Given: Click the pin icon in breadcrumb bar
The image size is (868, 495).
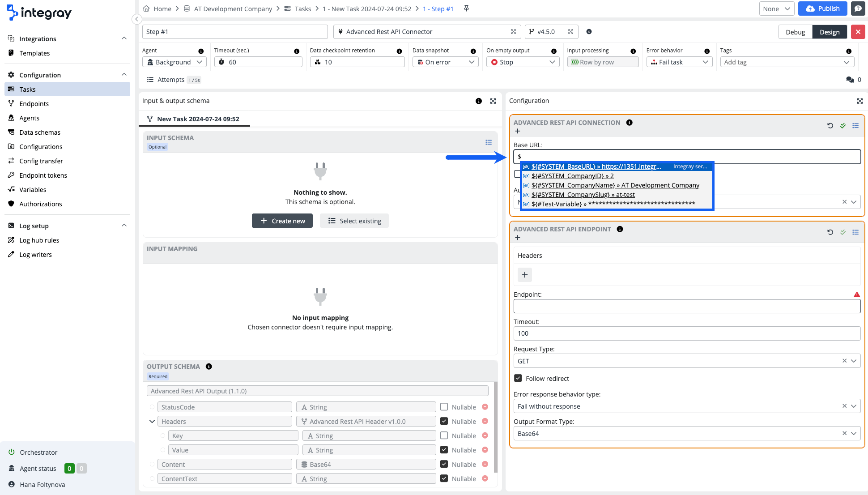Looking at the screenshot, I should (466, 9).
